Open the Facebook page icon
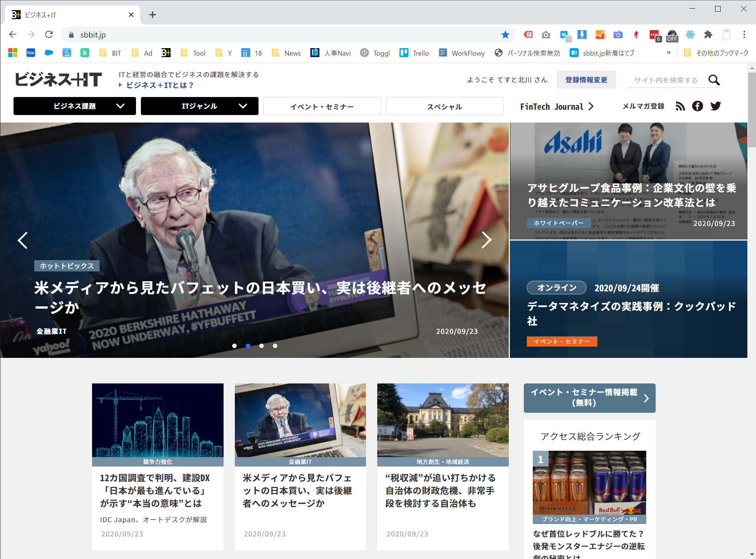 click(697, 106)
